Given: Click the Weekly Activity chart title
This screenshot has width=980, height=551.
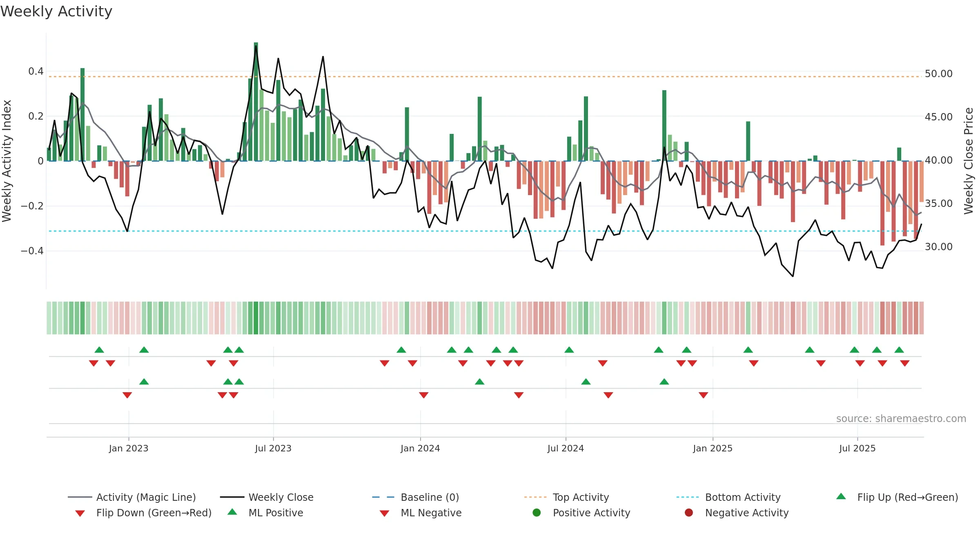Looking at the screenshot, I should 56,11.
